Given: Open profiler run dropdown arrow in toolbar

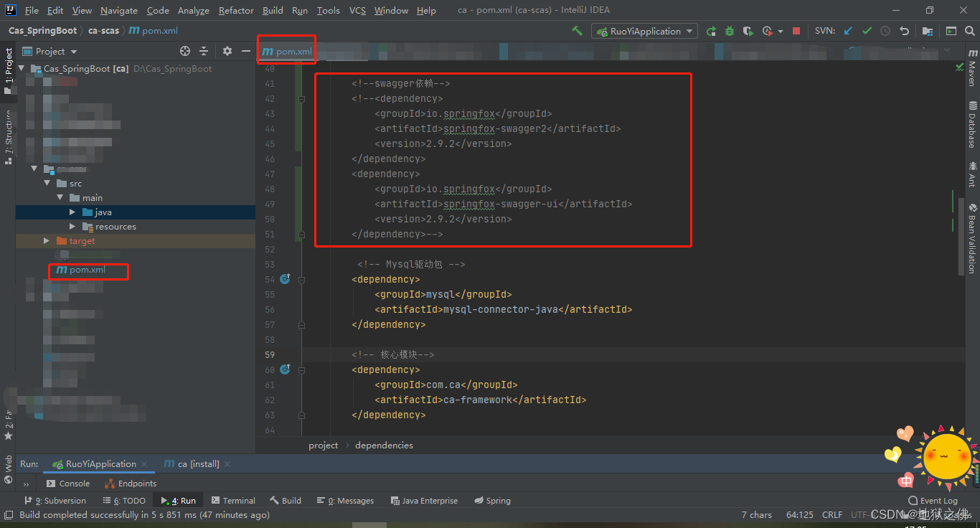Looking at the screenshot, I should [780, 31].
